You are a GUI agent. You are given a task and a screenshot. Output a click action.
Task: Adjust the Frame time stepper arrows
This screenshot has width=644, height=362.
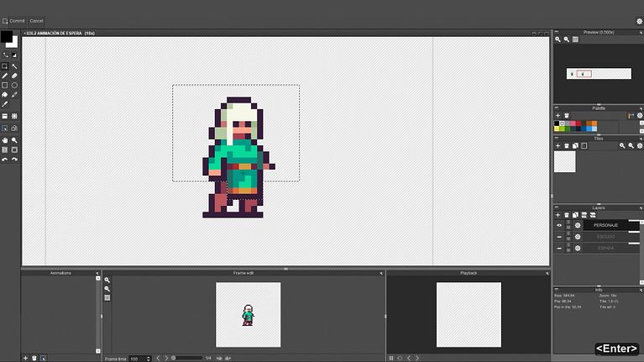147,359
